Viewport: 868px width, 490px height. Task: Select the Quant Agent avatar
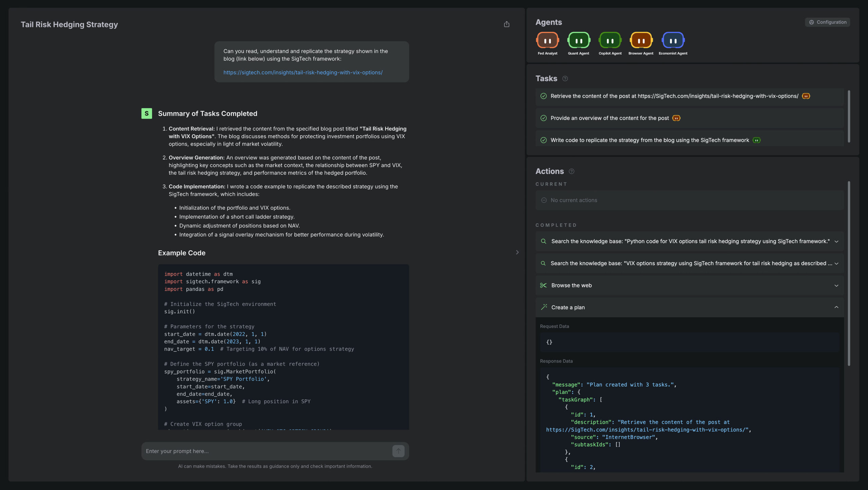(578, 40)
